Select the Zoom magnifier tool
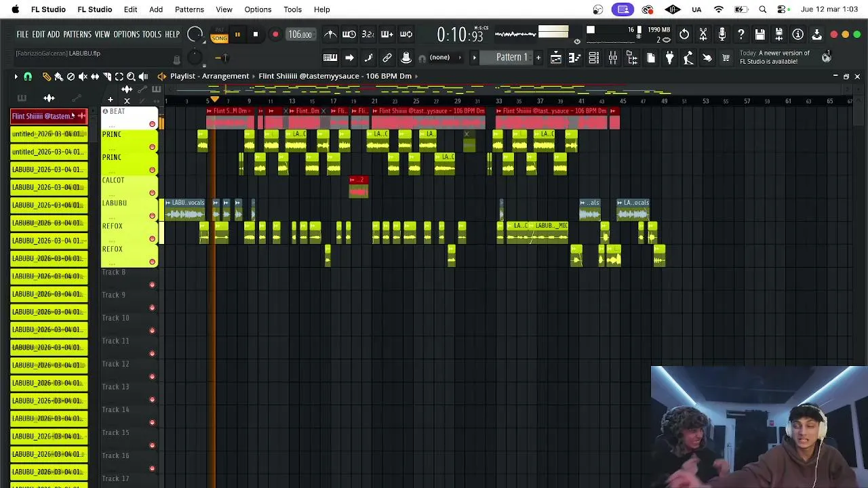Screen dimensions: 868x488 point(132,77)
